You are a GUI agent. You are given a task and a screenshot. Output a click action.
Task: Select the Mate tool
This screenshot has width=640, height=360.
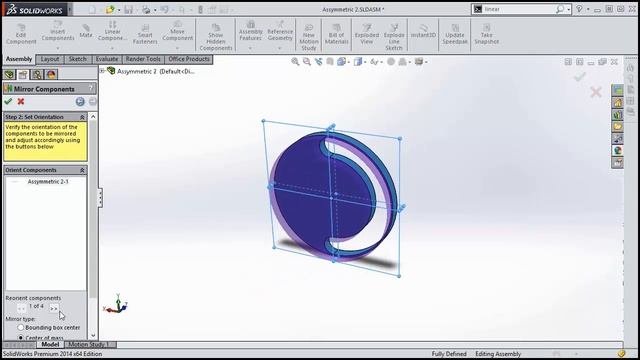tap(86, 32)
